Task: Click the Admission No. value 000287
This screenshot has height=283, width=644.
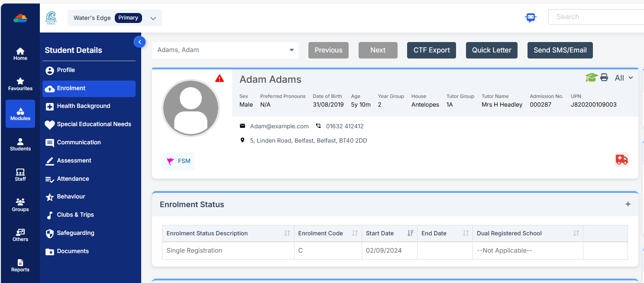Action: click(540, 104)
